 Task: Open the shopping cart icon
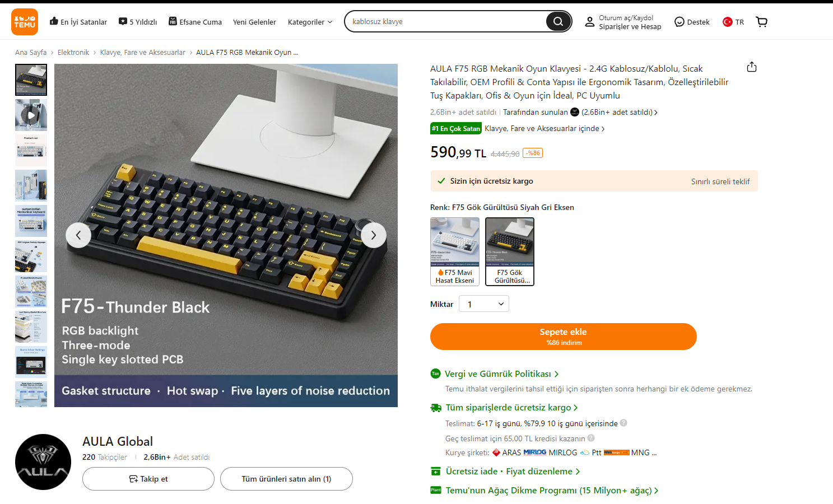pyautogui.click(x=761, y=22)
